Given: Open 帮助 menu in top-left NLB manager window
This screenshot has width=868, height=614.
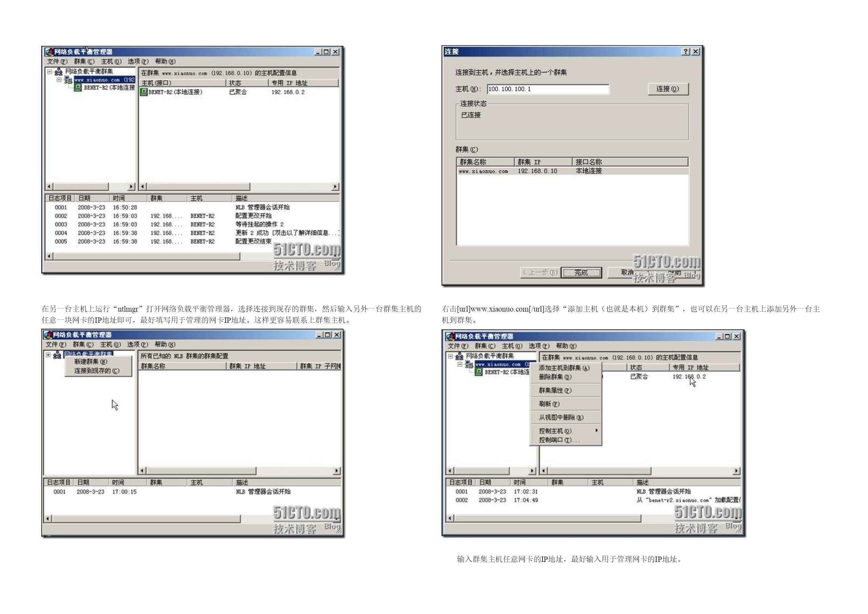Looking at the screenshot, I should pos(165,61).
